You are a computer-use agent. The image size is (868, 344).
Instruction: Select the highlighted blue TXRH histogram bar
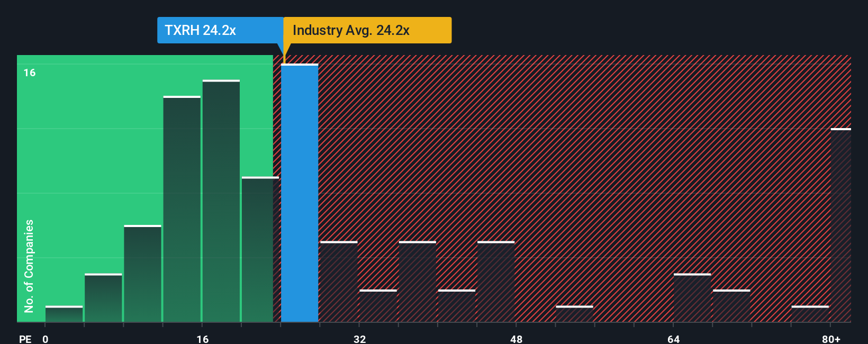300,193
